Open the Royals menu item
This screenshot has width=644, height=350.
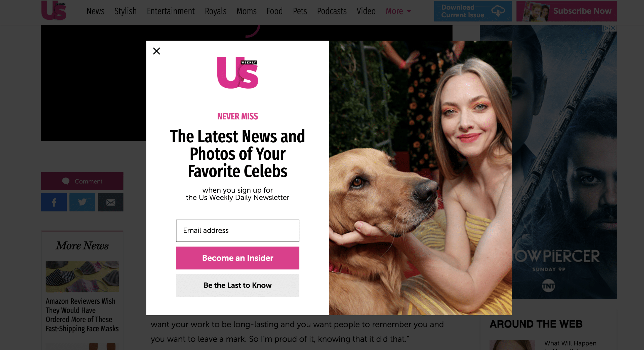click(216, 11)
